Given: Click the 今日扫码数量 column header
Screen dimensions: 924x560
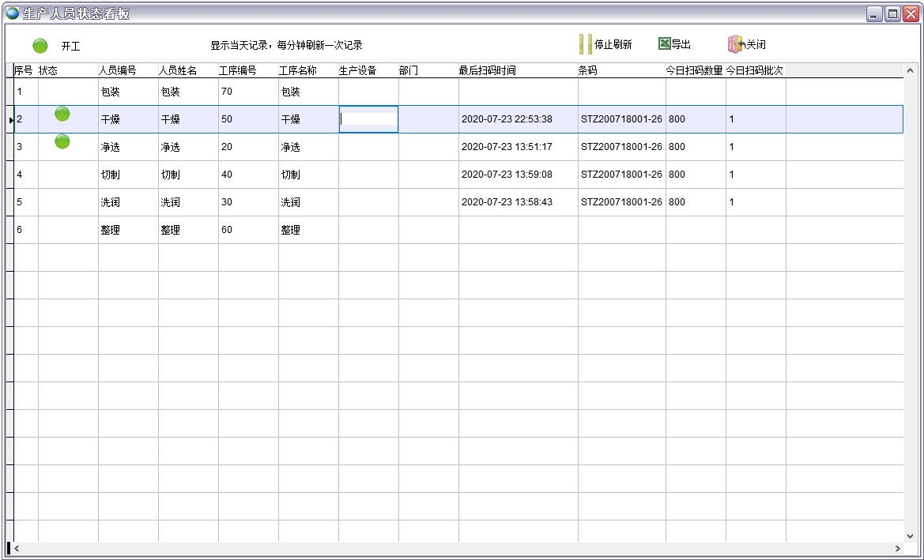Looking at the screenshot, I should pyautogui.click(x=694, y=71).
